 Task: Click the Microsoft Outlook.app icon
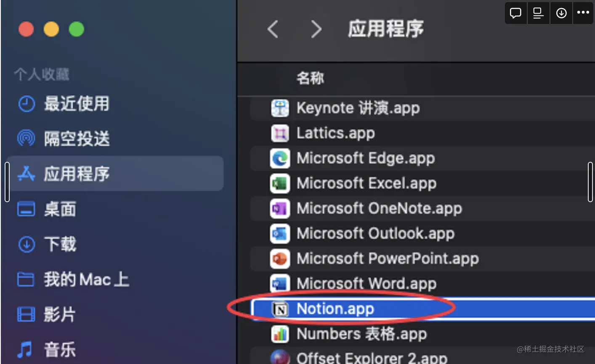pyautogui.click(x=280, y=234)
